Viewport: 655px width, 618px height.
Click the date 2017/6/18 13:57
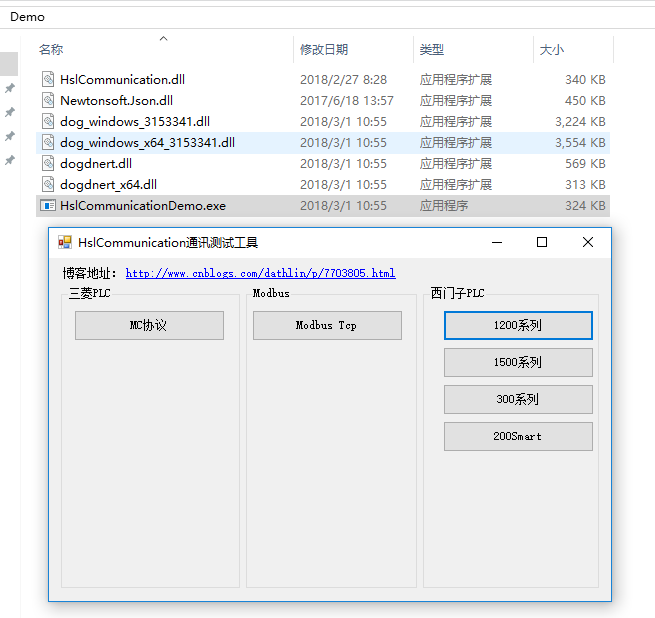pos(347,100)
